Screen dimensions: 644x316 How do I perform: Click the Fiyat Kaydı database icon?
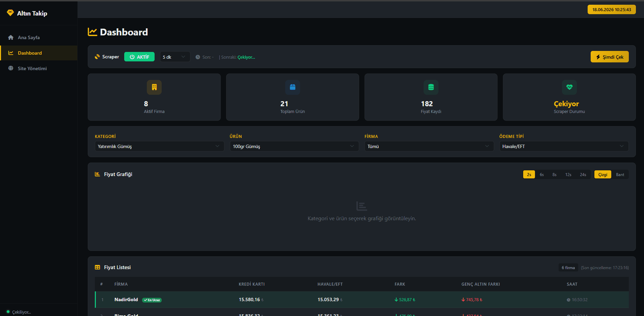431,87
